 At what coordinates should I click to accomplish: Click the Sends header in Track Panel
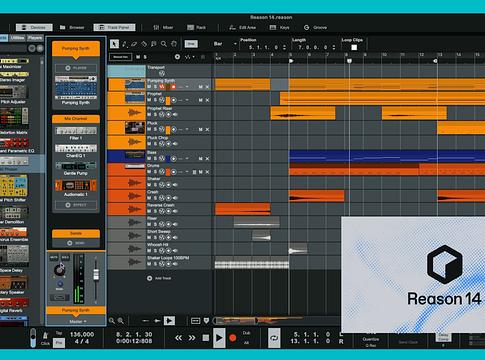76,233
